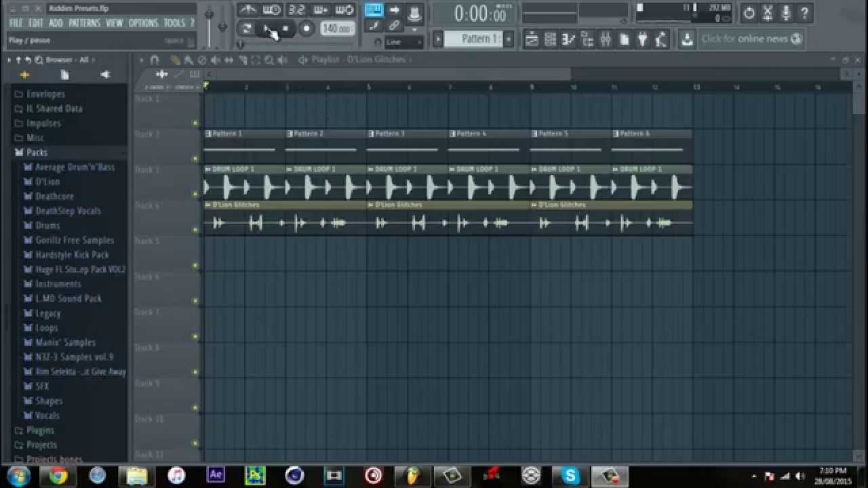868x488 pixels.
Task: Open Skype in the Windows taskbar
Action: pyautogui.click(x=570, y=476)
